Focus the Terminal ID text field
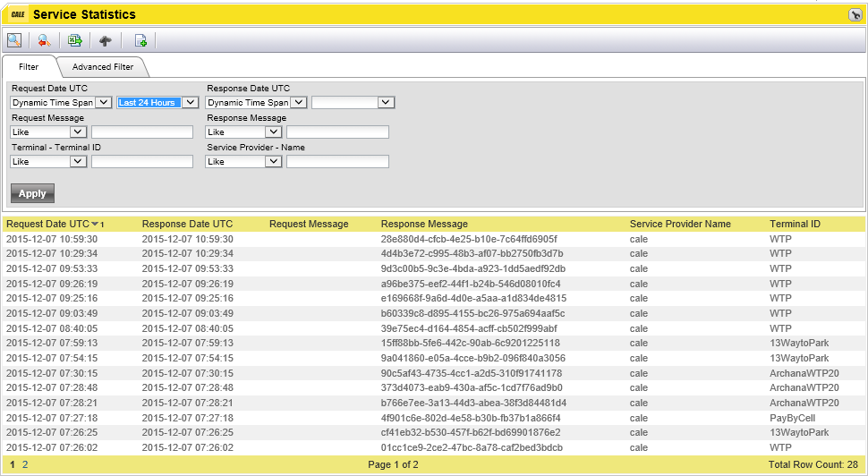Image resolution: width=868 pixels, height=476 pixels. (x=142, y=162)
